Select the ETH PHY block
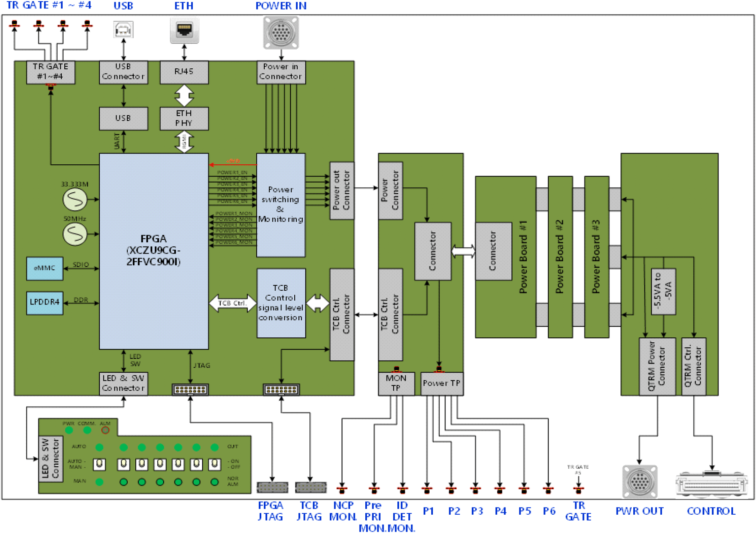The image size is (756, 533). pos(184,118)
